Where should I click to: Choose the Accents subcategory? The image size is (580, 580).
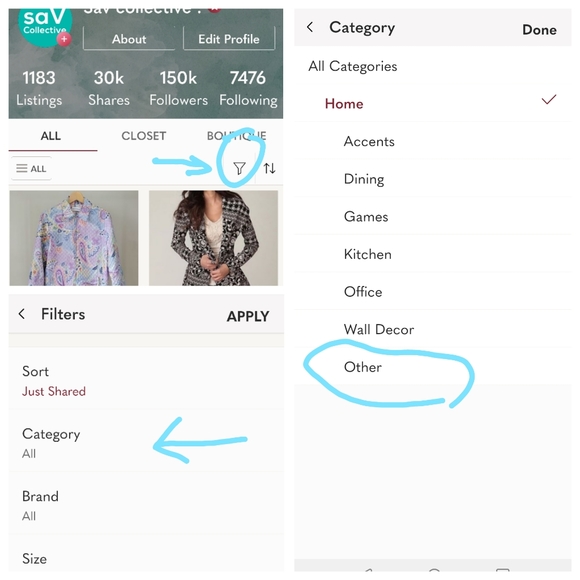(x=433, y=141)
